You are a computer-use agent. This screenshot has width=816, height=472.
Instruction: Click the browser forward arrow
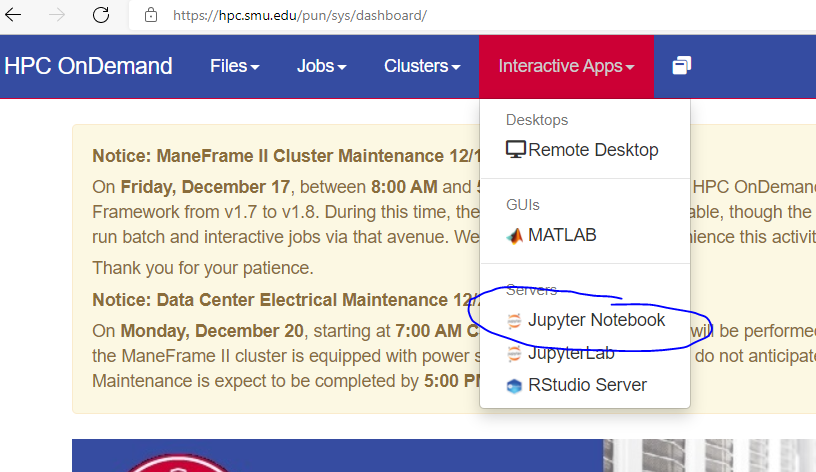click(57, 15)
